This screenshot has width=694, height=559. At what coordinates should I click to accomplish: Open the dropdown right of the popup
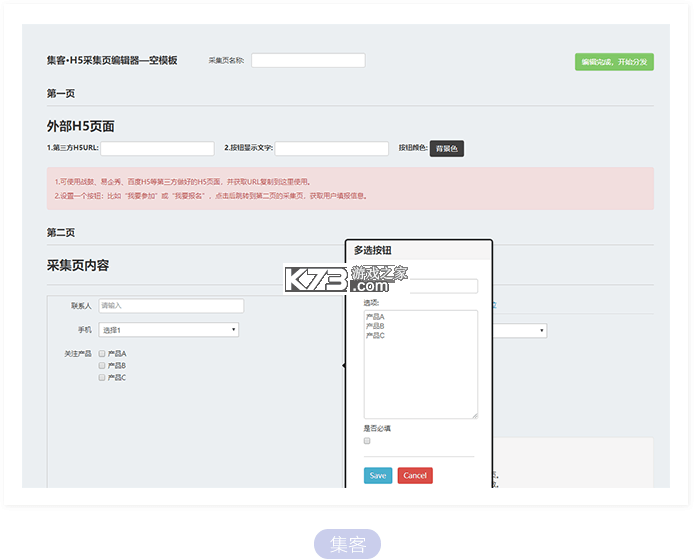click(520, 331)
